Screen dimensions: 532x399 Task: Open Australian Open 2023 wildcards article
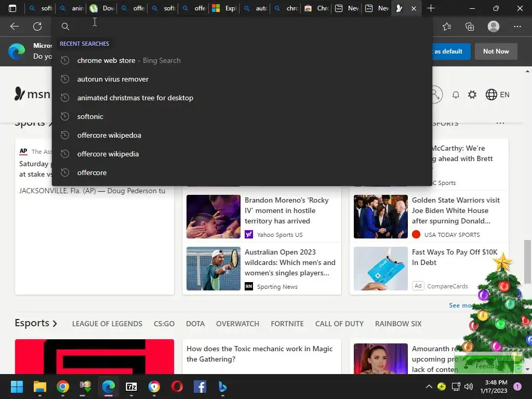[290, 262]
